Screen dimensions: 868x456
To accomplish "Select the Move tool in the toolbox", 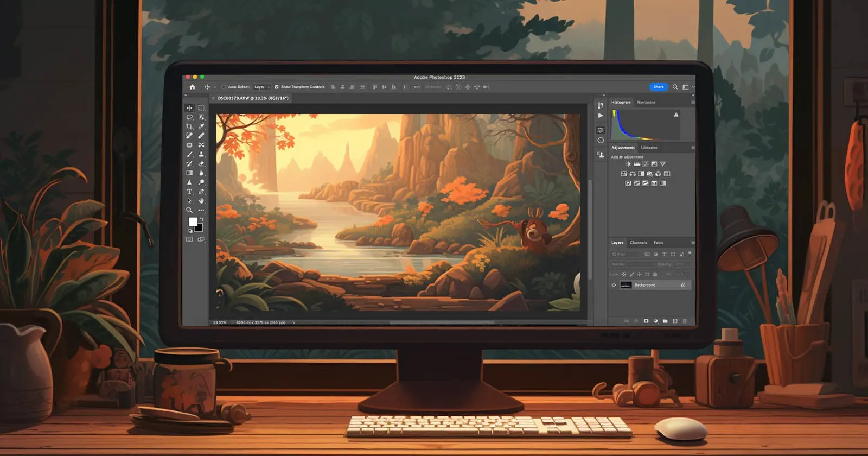I will point(189,108).
